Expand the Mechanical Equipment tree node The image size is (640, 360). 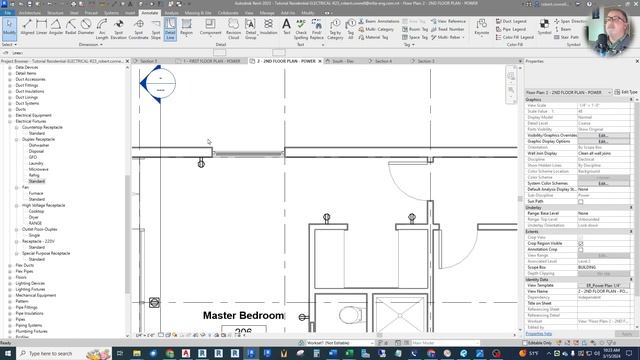10,295
